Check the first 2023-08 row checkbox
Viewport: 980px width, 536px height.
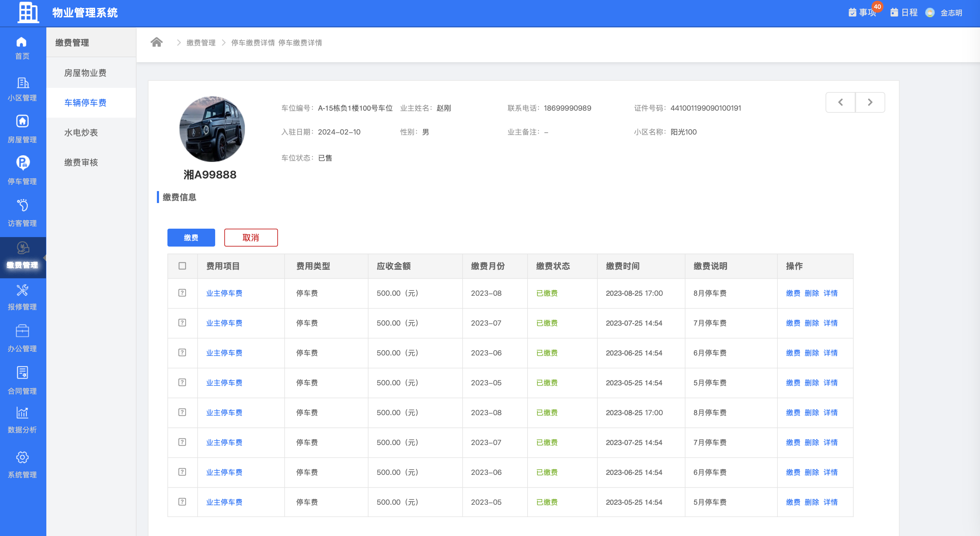tap(182, 293)
